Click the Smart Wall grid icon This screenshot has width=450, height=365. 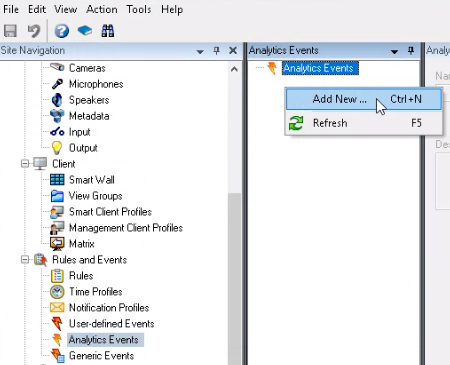pos(57,180)
